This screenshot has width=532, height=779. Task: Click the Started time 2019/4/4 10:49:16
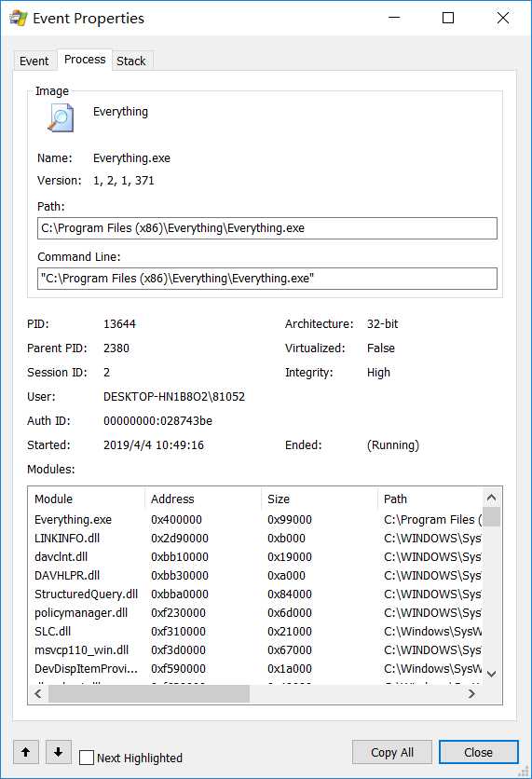click(154, 445)
